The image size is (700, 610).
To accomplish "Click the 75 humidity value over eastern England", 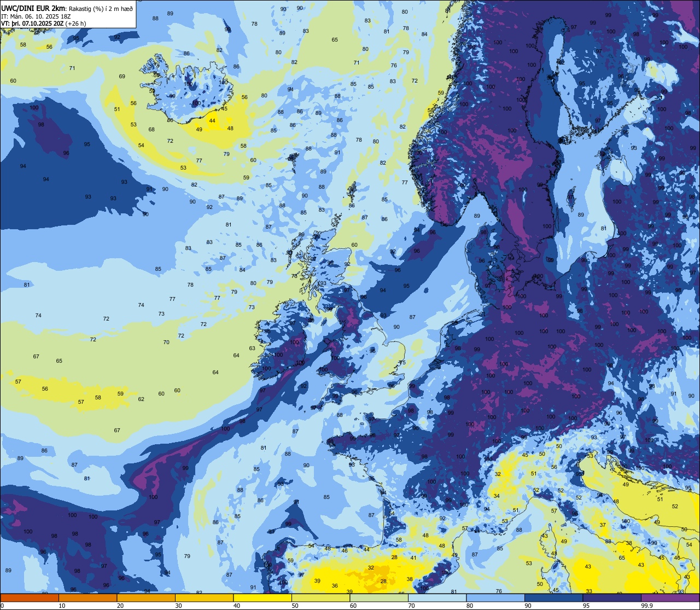I will point(402,363).
